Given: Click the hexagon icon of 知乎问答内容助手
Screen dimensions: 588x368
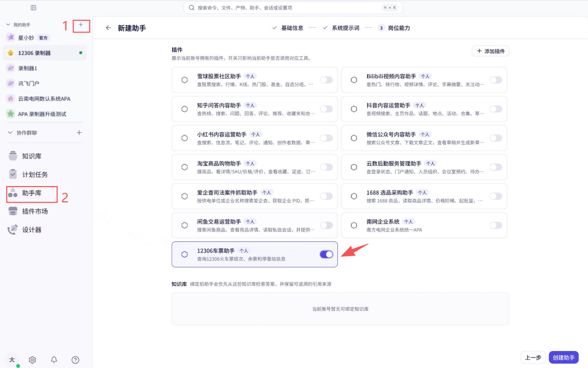Looking at the screenshot, I should (x=185, y=109).
